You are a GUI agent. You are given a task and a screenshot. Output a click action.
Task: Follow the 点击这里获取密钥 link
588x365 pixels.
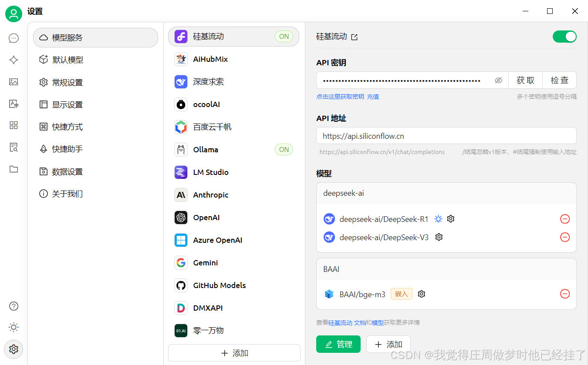point(340,97)
